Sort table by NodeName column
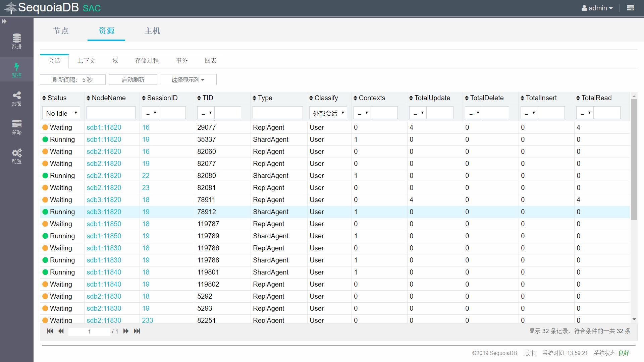 pos(106,98)
